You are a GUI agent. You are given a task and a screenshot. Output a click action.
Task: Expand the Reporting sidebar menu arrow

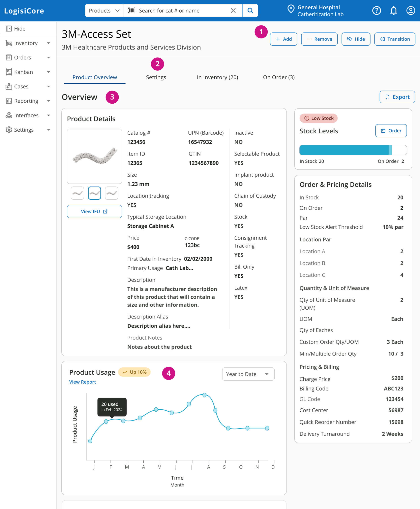49,101
